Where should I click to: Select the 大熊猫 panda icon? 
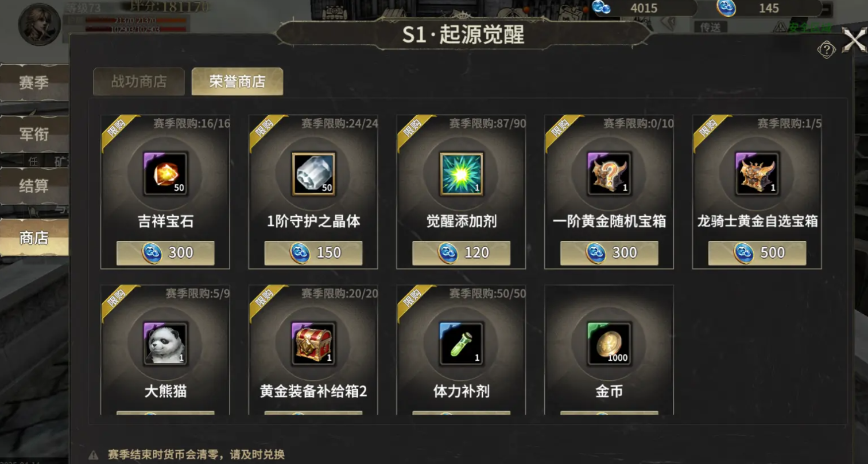pos(165,344)
